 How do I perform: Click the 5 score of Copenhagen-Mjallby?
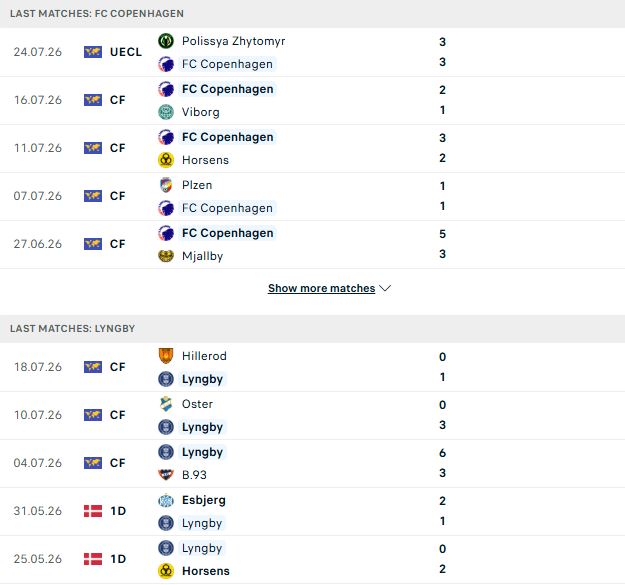coord(442,234)
